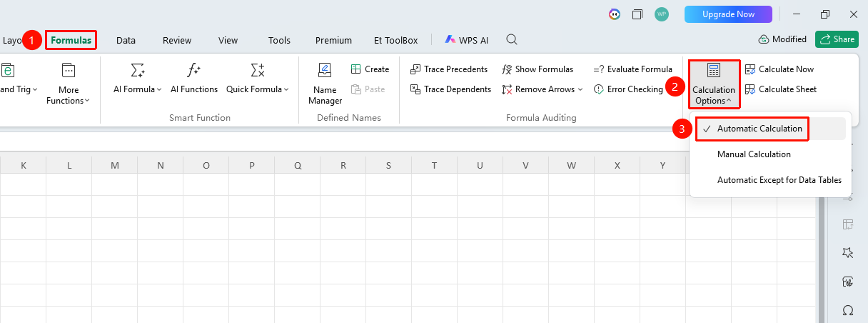Image resolution: width=868 pixels, height=323 pixels.
Task: Expand the and Trig functions dropdown
Action: pyautogui.click(x=19, y=89)
